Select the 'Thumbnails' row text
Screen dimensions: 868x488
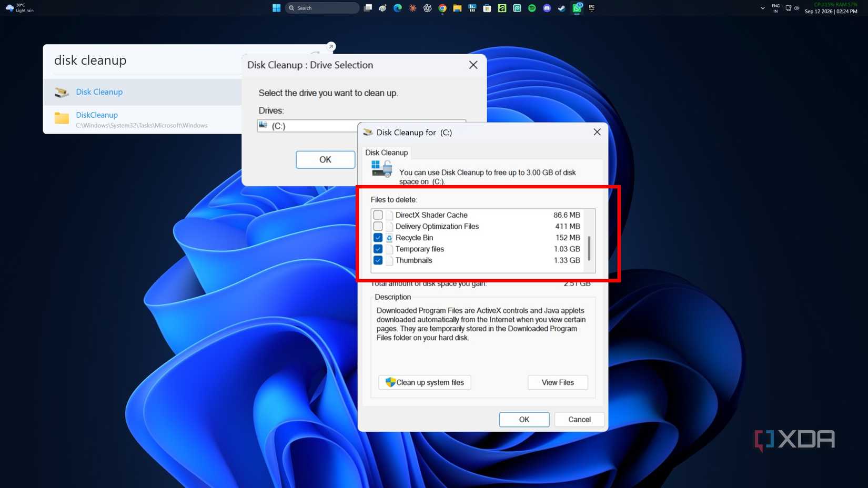(413, 260)
